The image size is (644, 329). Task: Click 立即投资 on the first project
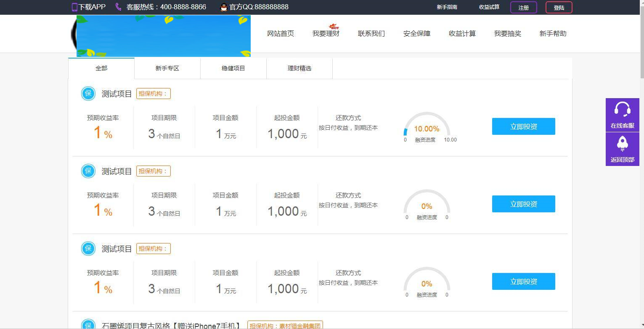523,126
